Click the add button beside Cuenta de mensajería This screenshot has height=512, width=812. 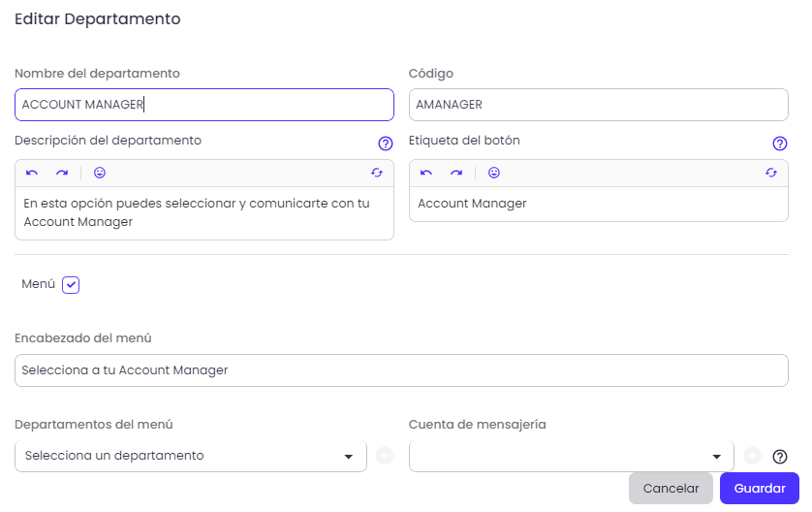point(753,456)
